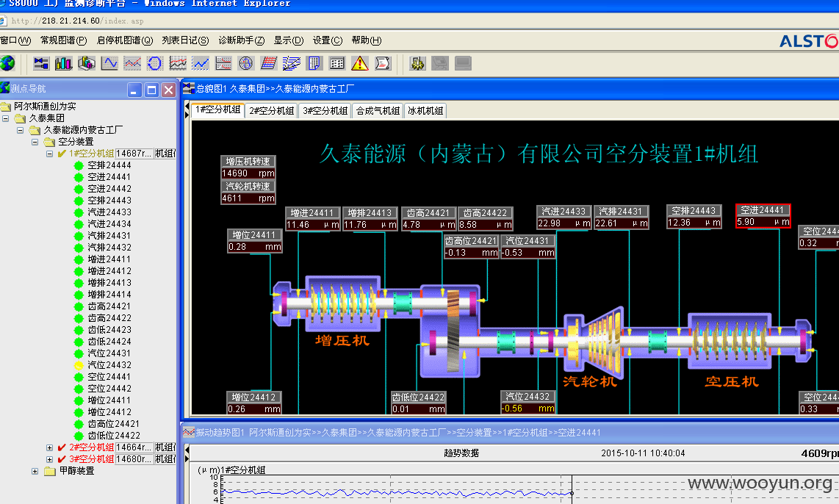The width and height of the screenshot is (839, 504).
Task: Switch to the 合成气机组 tab
Action: [x=378, y=111]
